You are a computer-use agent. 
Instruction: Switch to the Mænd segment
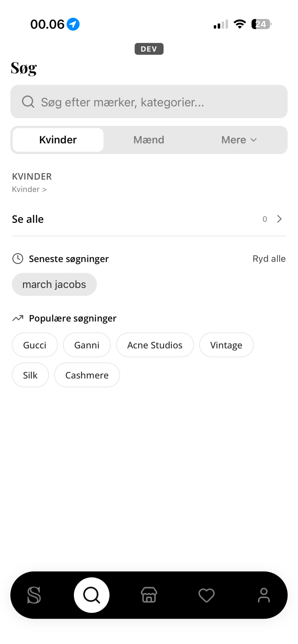point(149,140)
